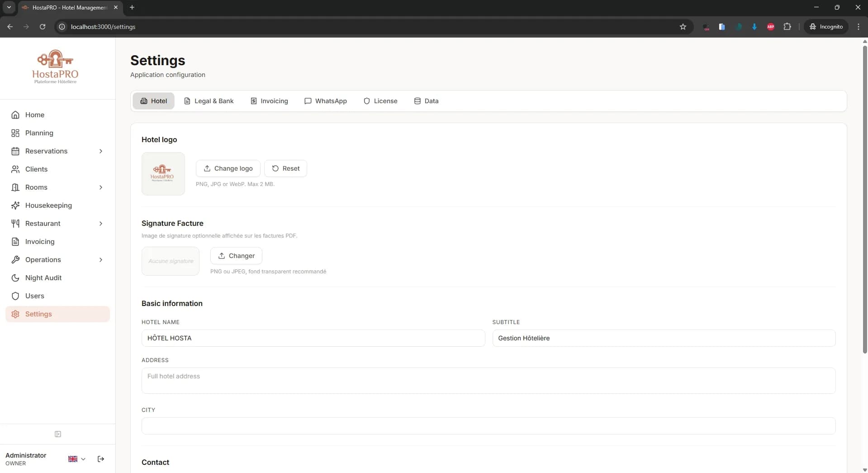Click the Change logo button

228,168
